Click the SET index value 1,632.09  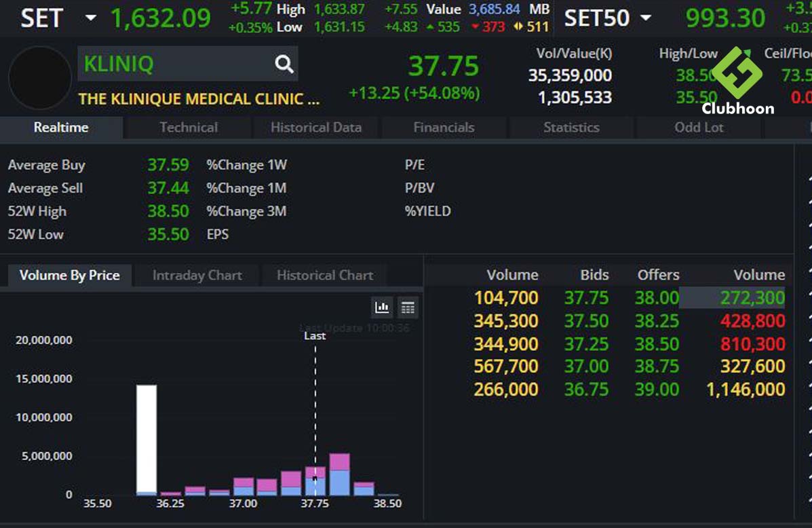coord(161,18)
